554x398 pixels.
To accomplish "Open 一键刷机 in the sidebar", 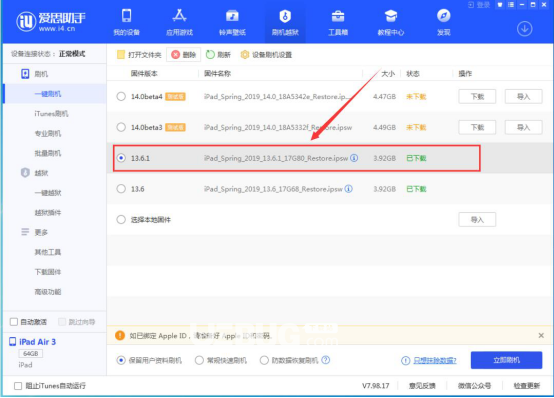I will coord(48,94).
